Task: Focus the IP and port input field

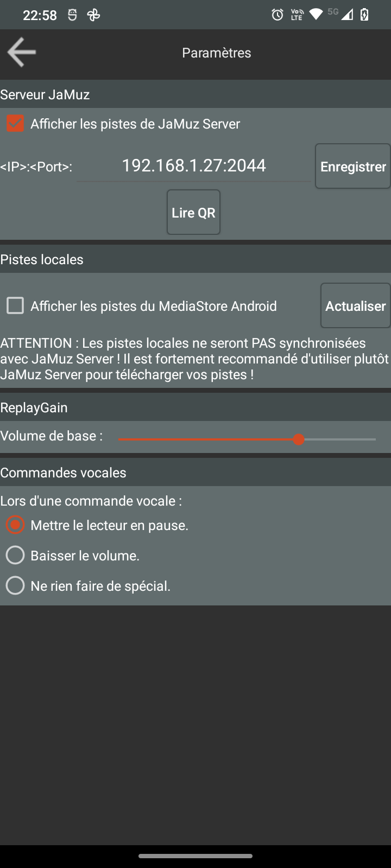Action: pos(194,166)
